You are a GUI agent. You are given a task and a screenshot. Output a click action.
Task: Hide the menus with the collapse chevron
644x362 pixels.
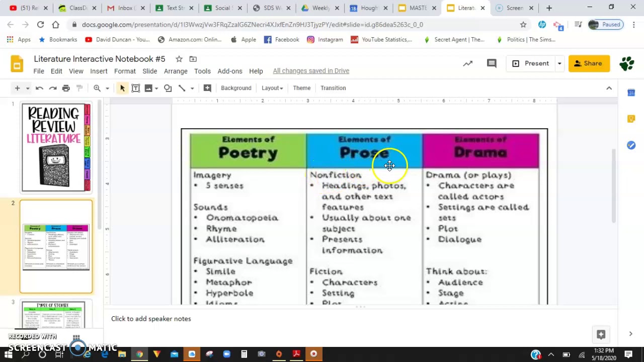click(x=609, y=88)
